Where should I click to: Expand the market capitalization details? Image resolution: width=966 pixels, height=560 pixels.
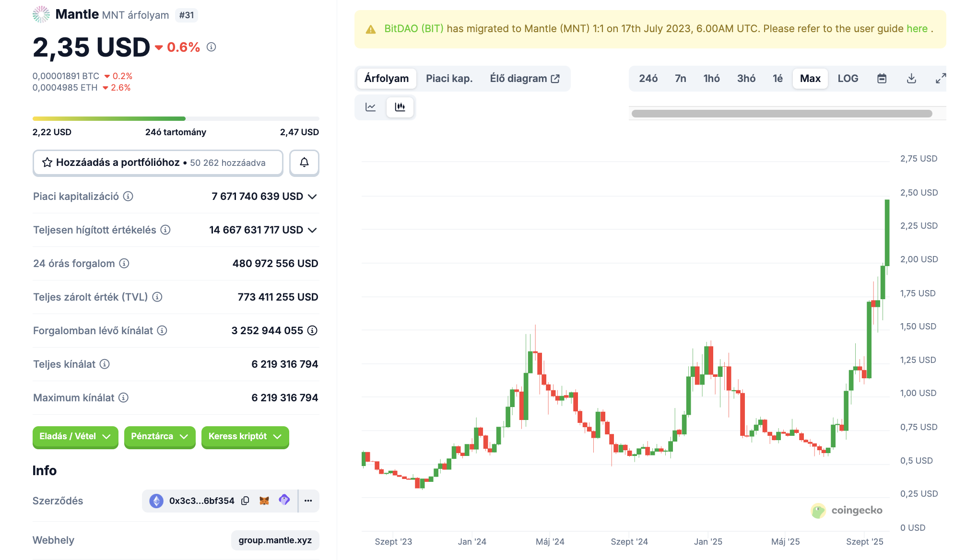click(312, 197)
